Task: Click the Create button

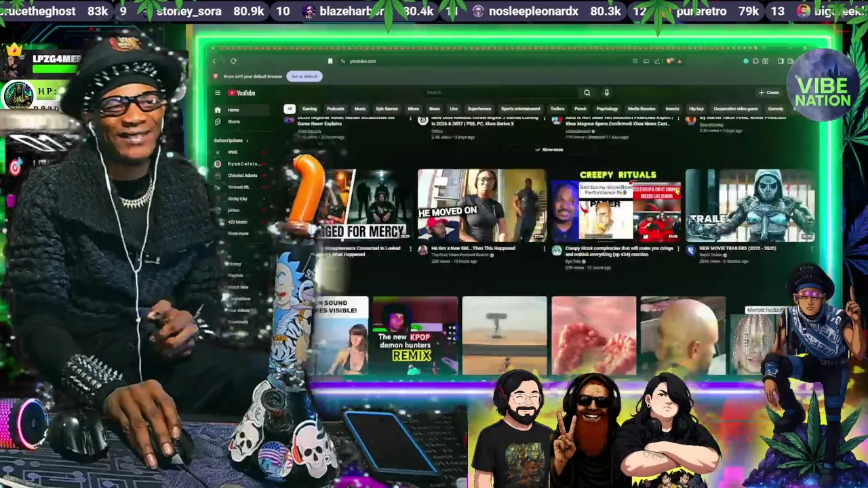Action: pyautogui.click(x=769, y=93)
